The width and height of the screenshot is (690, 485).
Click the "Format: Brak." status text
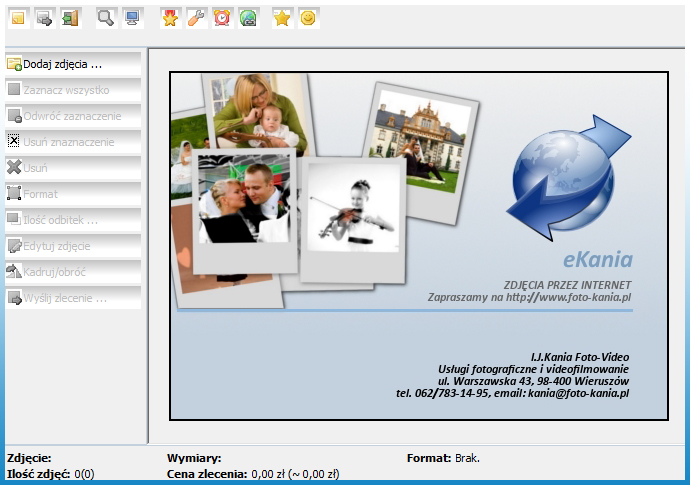pyautogui.click(x=443, y=458)
